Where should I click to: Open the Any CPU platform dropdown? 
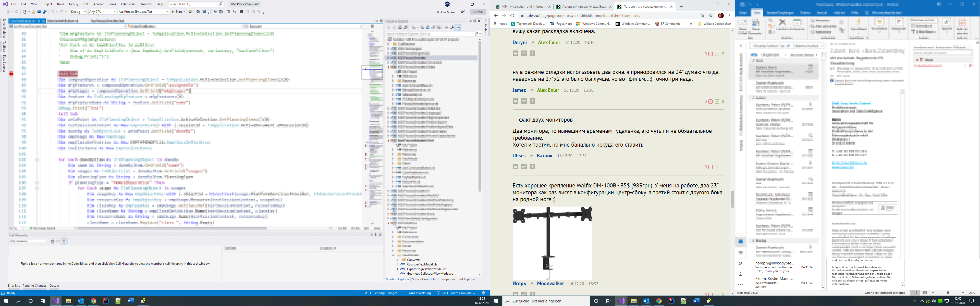pos(102,12)
